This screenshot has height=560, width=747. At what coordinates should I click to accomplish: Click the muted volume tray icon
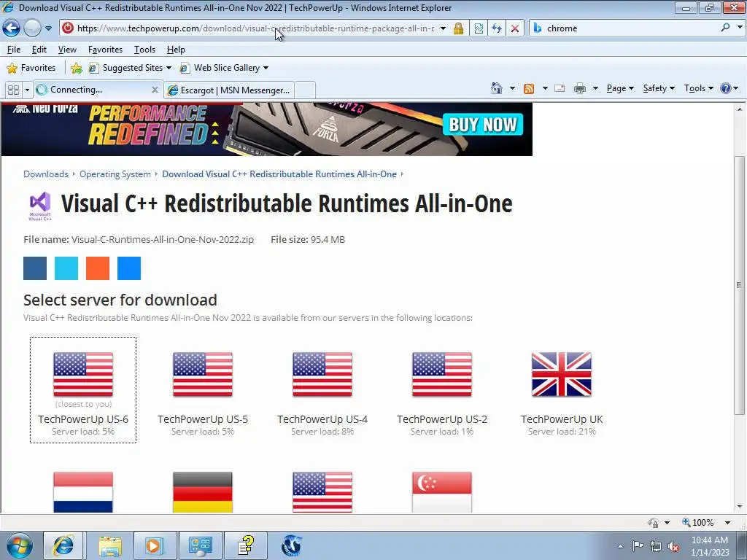point(673,547)
